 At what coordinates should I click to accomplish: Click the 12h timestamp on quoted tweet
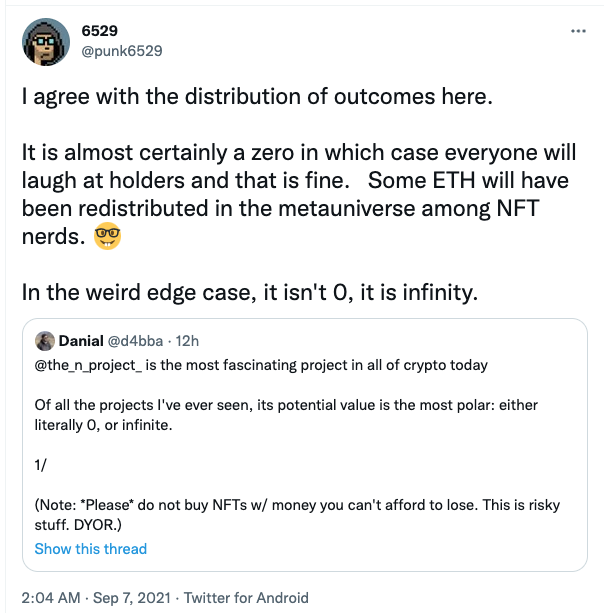point(191,341)
